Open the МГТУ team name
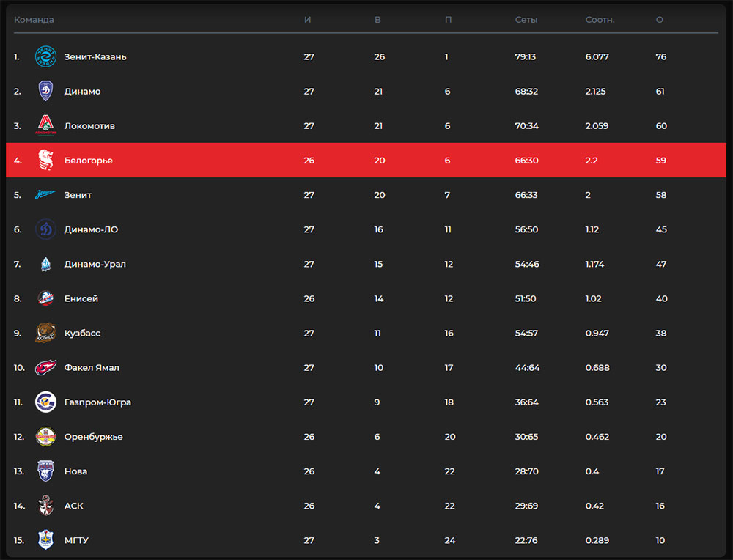Viewport: 733px width, 560px height. tap(76, 540)
